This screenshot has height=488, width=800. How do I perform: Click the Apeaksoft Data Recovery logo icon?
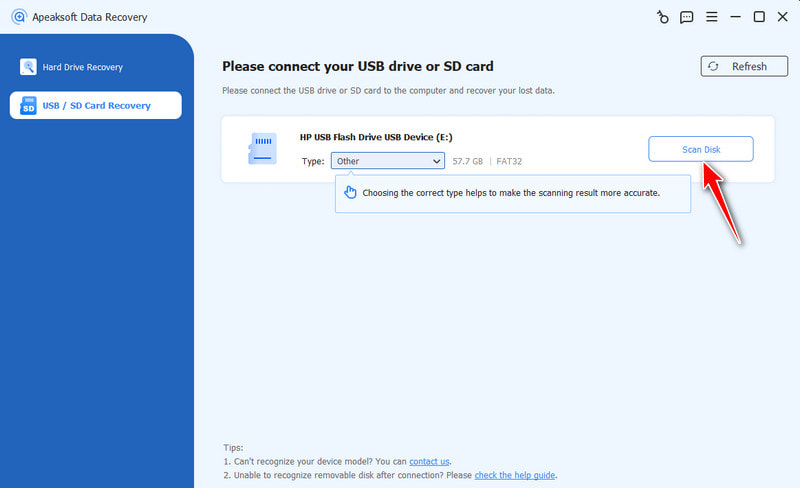(x=19, y=17)
